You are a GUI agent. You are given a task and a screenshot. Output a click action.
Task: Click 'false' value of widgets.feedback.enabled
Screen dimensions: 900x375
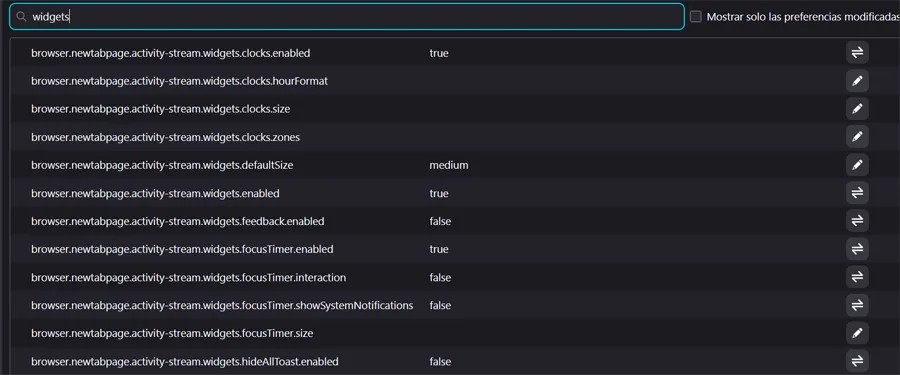[x=440, y=221]
